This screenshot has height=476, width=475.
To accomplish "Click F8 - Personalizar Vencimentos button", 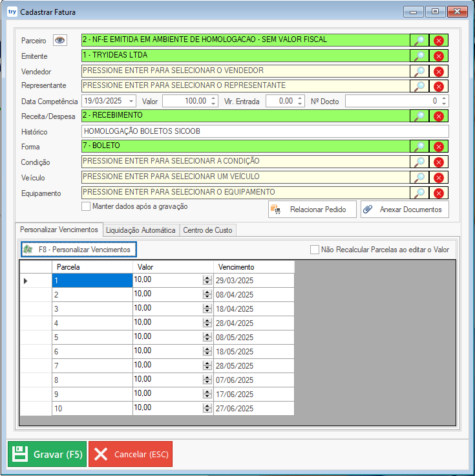I will 79,250.
